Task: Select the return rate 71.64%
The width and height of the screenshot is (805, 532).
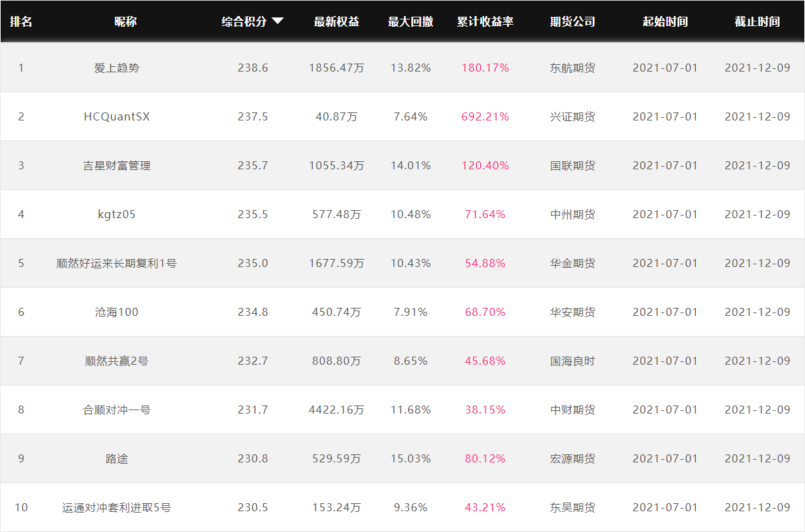Action: coord(486,214)
